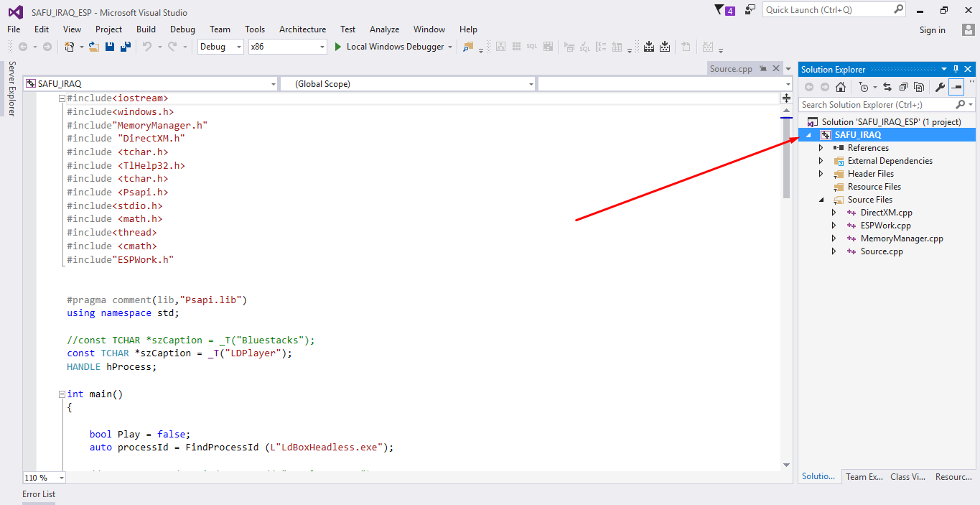The width and height of the screenshot is (980, 505).
Task: Open Solution Explorer window position dropdown
Action: point(944,70)
